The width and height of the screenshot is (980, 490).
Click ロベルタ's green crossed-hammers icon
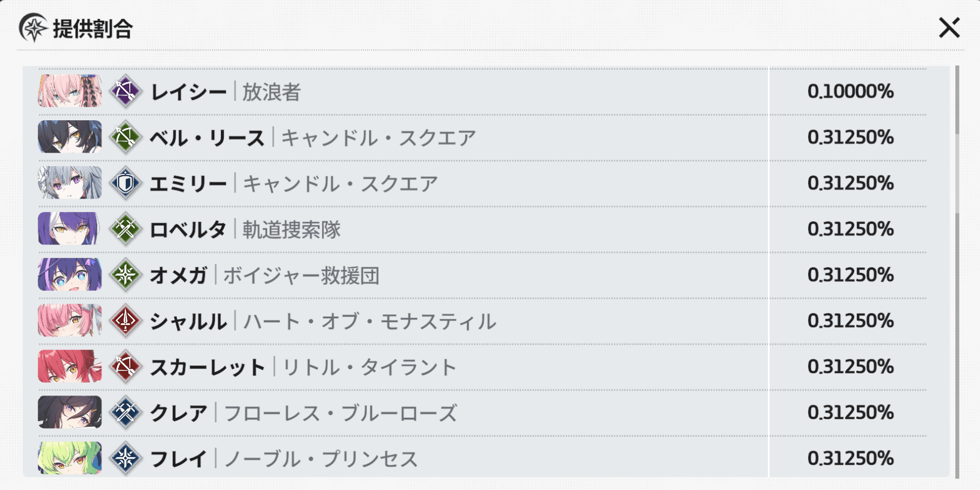pos(125,229)
